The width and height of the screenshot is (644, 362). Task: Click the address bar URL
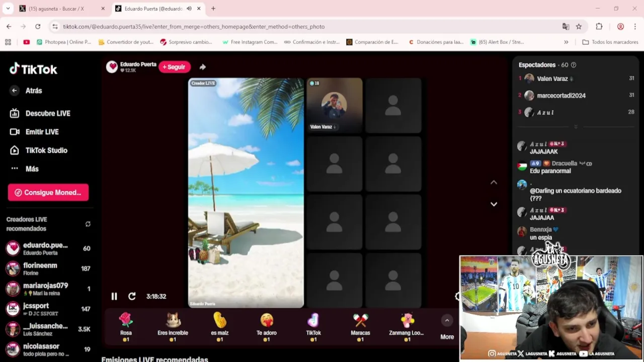point(194,27)
